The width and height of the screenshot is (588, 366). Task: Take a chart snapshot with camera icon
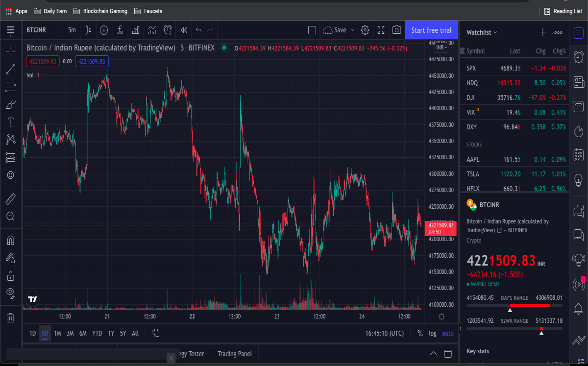[397, 30]
